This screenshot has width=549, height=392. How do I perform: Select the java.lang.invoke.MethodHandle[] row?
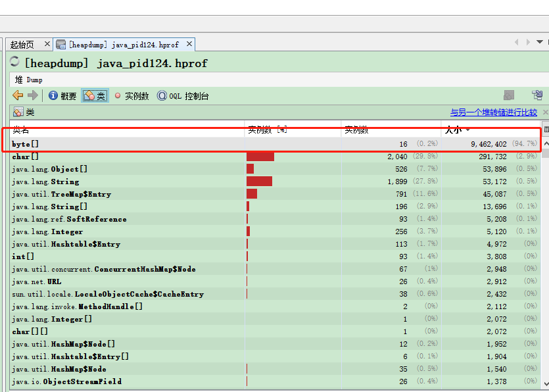click(275, 306)
